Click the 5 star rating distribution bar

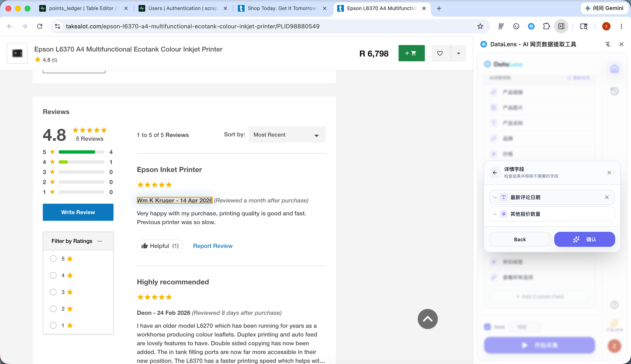81,152
